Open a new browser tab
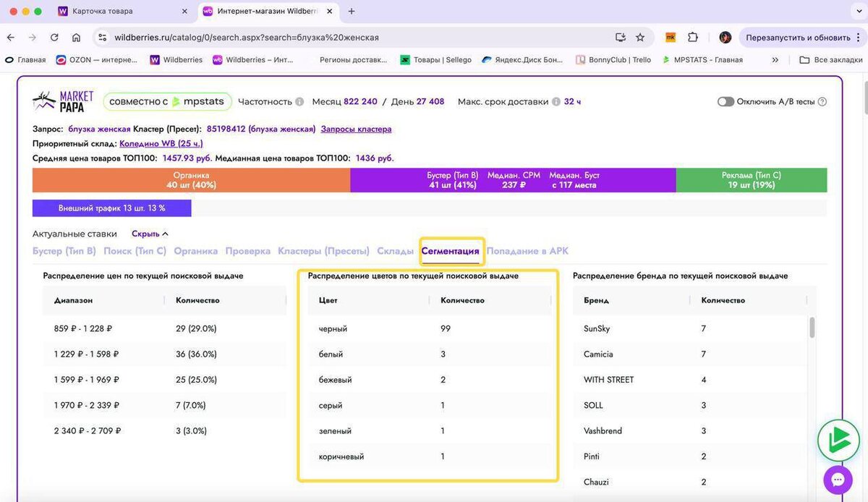This screenshot has height=502, width=868. click(352, 12)
